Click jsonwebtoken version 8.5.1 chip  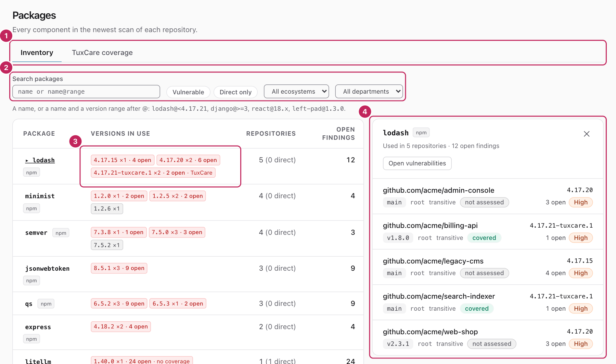(x=119, y=268)
